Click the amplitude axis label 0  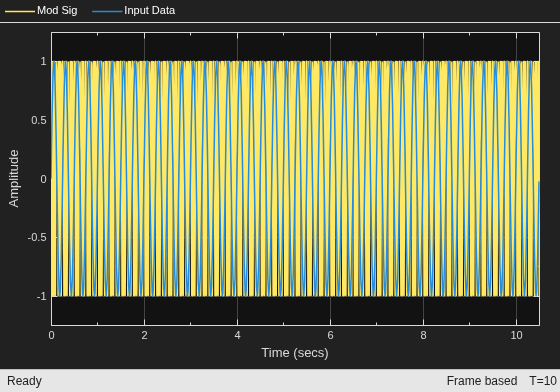tap(43, 179)
